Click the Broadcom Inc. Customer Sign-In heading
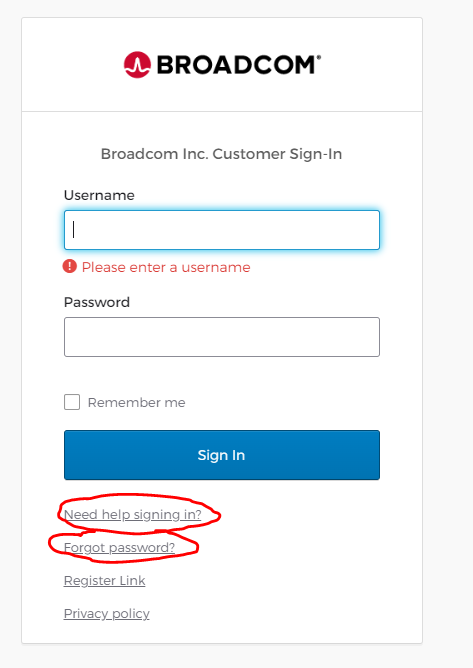Image resolution: width=473 pixels, height=668 pixels. point(222,154)
